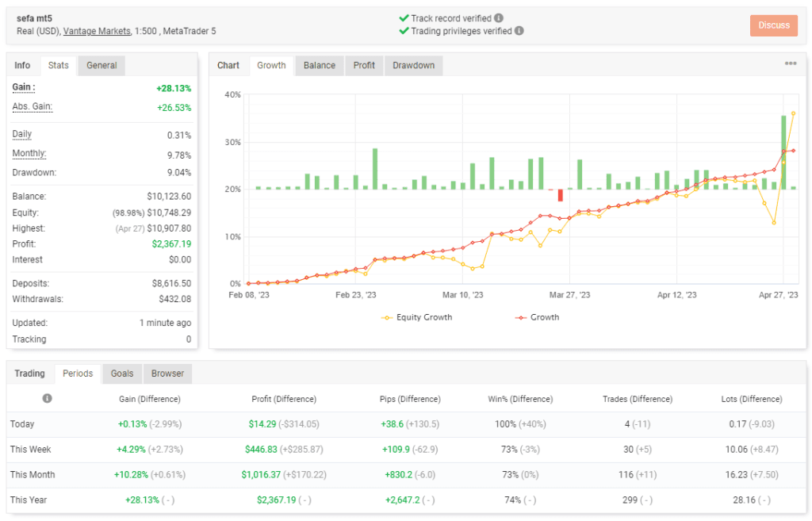Open the Vantage Markets broker link

pyautogui.click(x=97, y=31)
